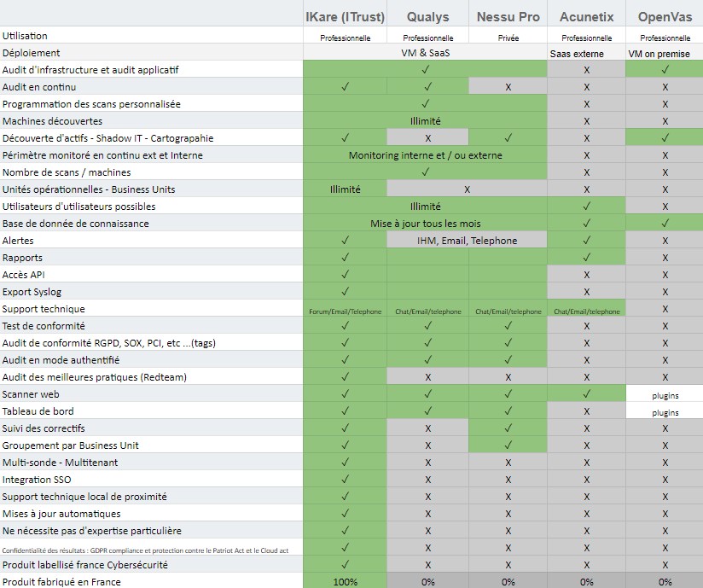The image size is (703, 588).
Task: Click 'Audit d'infrastructure et audit applicatif' label
Action: coord(90,70)
